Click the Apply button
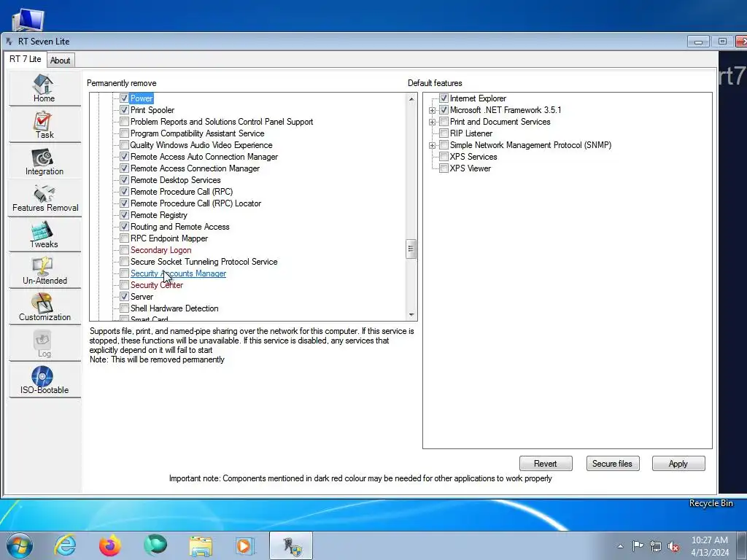 click(678, 463)
